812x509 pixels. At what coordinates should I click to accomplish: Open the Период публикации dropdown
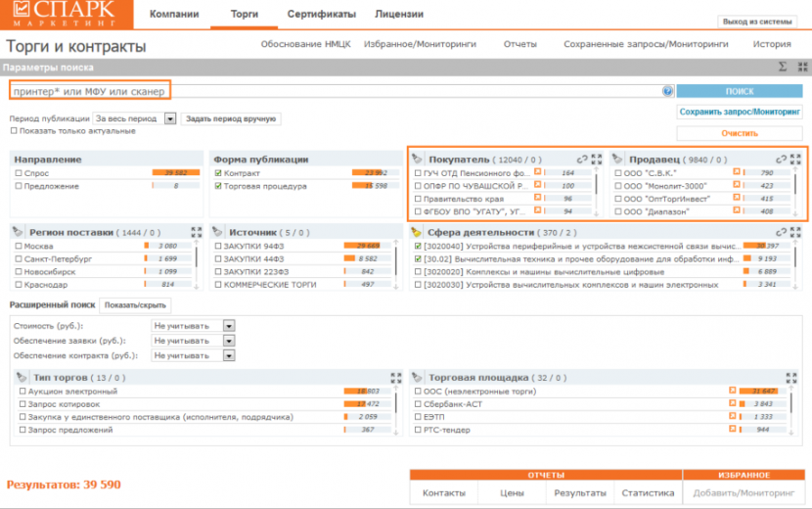click(x=169, y=118)
